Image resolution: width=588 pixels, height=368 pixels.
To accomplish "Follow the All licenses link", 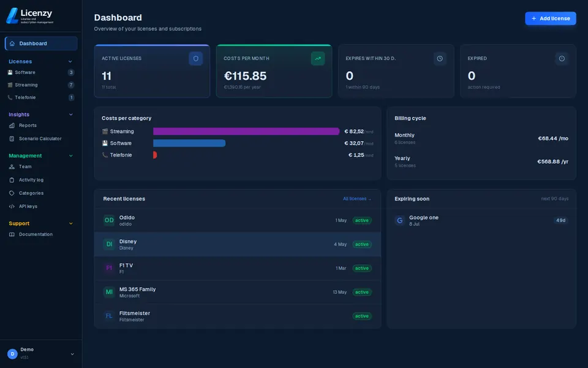I will (x=357, y=199).
